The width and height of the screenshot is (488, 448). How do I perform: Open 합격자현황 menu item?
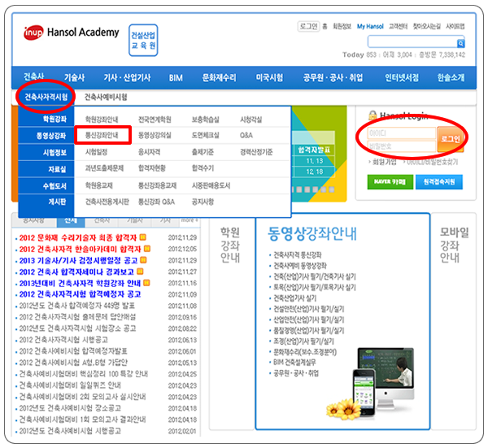(x=152, y=168)
